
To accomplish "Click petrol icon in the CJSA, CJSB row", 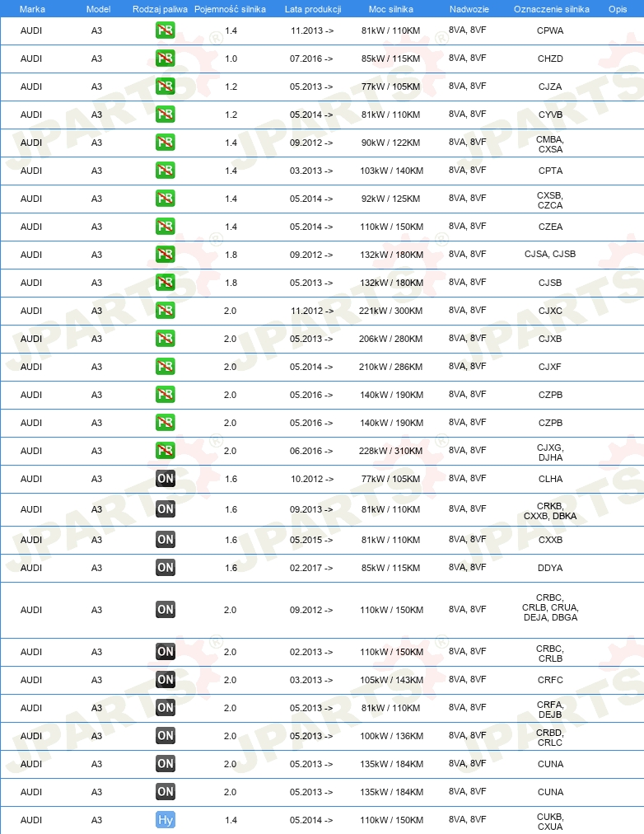I will click(x=166, y=255).
